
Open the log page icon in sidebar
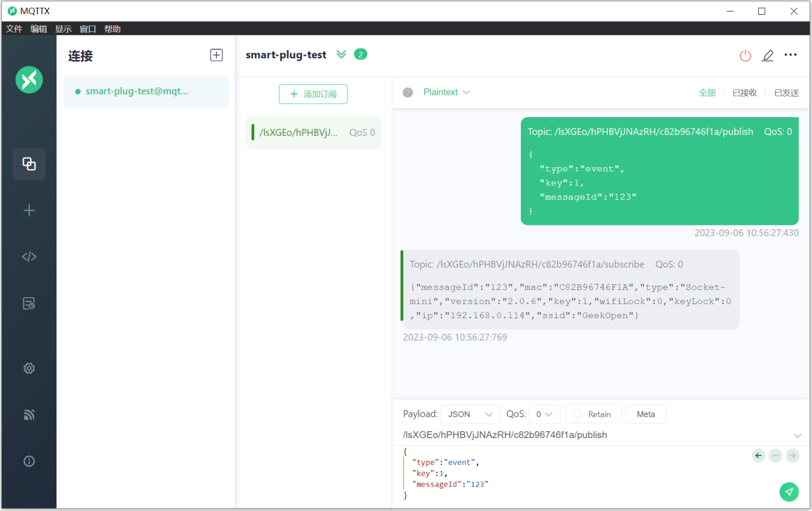(29, 304)
